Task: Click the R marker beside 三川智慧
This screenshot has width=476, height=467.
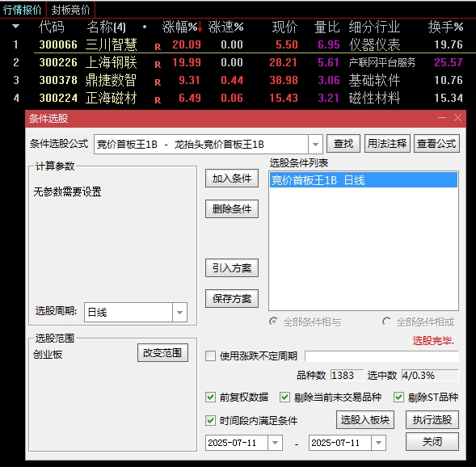Action: click(158, 47)
